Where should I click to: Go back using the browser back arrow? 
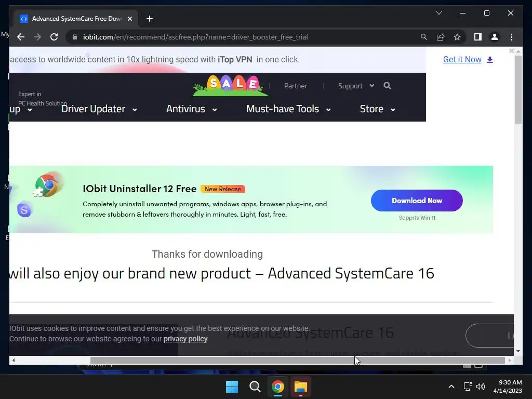[x=21, y=37]
